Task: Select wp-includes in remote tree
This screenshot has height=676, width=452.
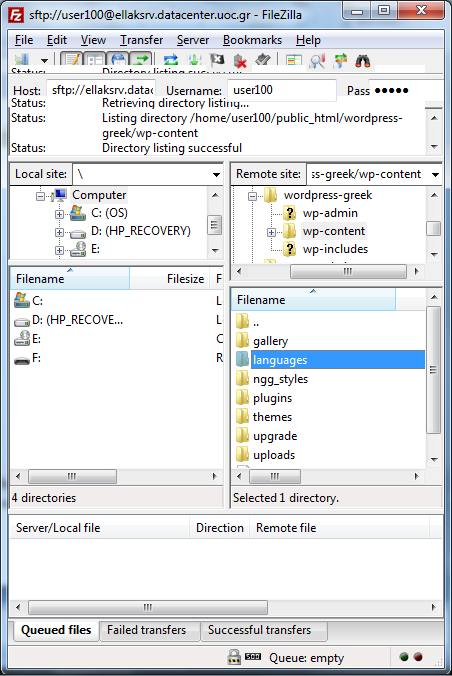Action: (335, 249)
